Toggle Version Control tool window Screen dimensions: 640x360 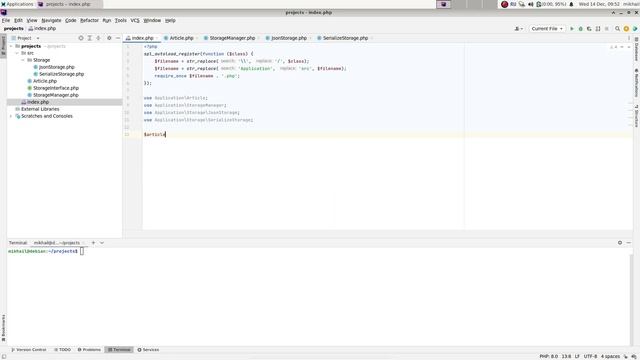[29, 350]
